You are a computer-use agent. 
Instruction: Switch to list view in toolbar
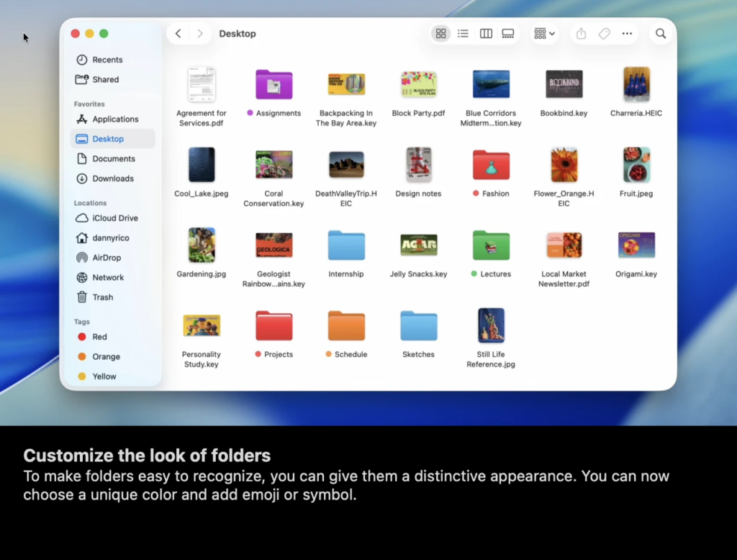tap(463, 34)
